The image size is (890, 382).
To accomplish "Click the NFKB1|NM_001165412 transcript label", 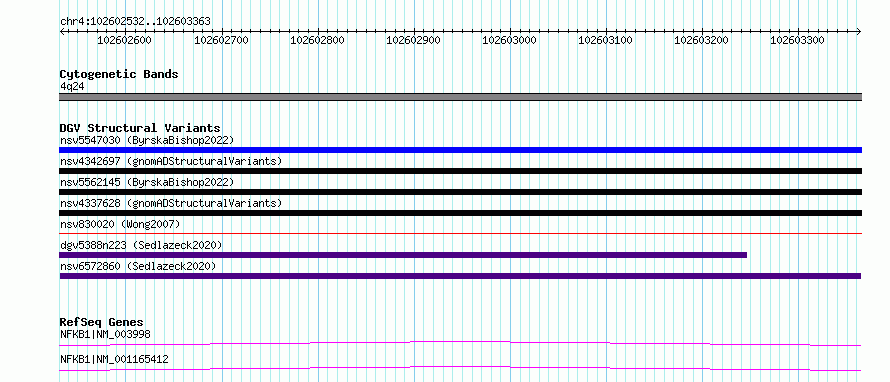I will pyautogui.click(x=114, y=359).
